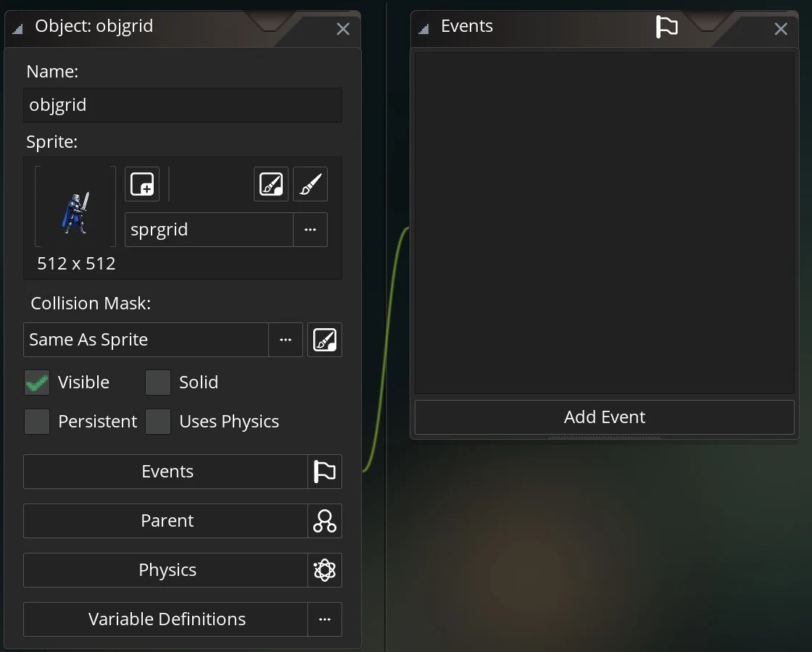Image resolution: width=812 pixels, height=652 pixels.
Task: Click the flag icon beside the Events button
Action: (x=325, y=472)
